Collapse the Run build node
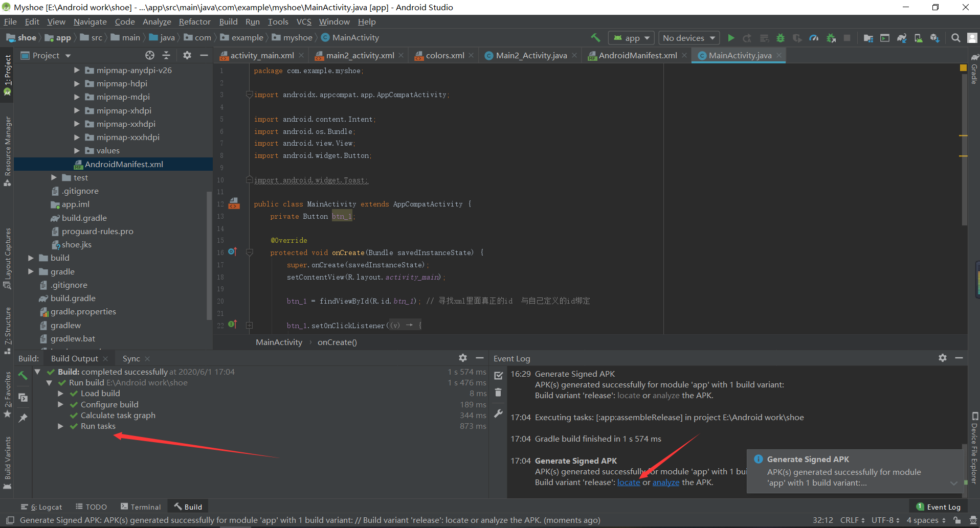The image size is (980, 528). 49,382
